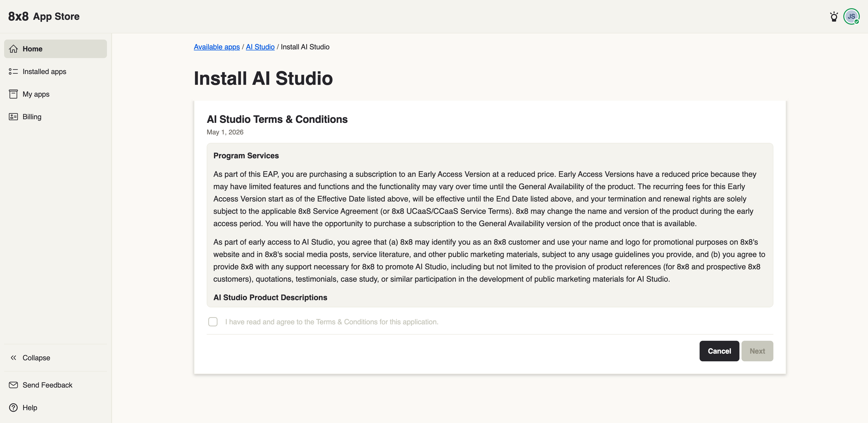
Task: Click the 'Install AI Studio' breadcrumb text
Action: point(305,47)
